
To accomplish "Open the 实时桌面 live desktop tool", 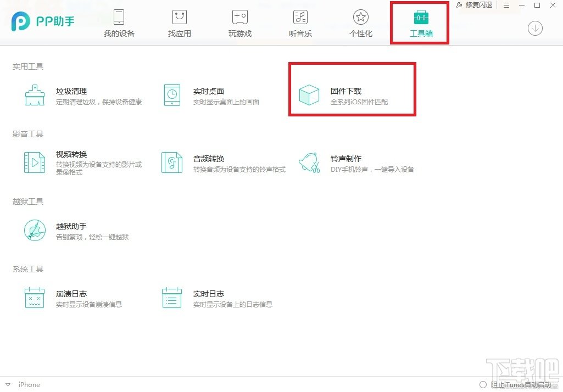I will [171, 94].
